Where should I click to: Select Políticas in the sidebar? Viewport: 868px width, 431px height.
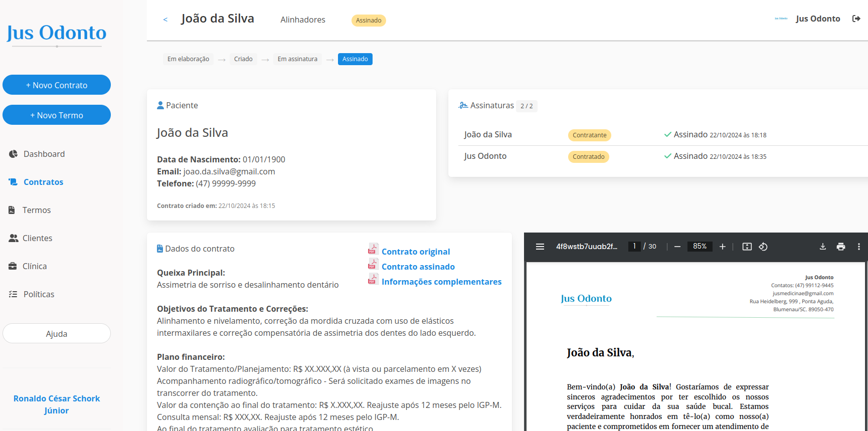pyautogui.click(x=39, y=294)
